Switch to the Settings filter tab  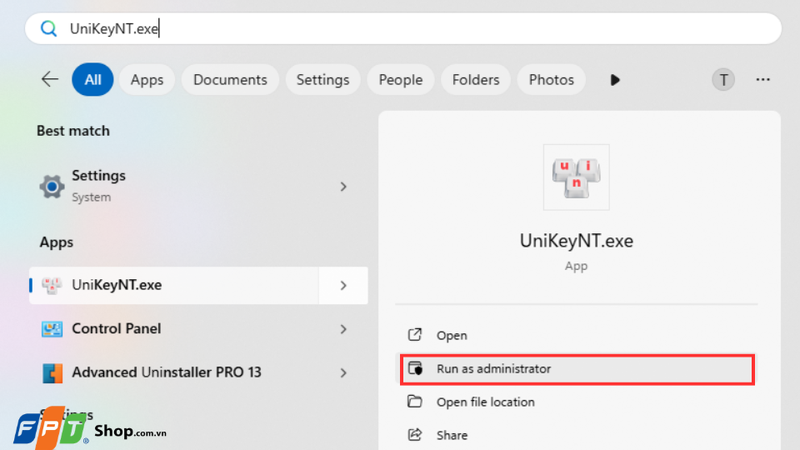(x=323, y=80)
